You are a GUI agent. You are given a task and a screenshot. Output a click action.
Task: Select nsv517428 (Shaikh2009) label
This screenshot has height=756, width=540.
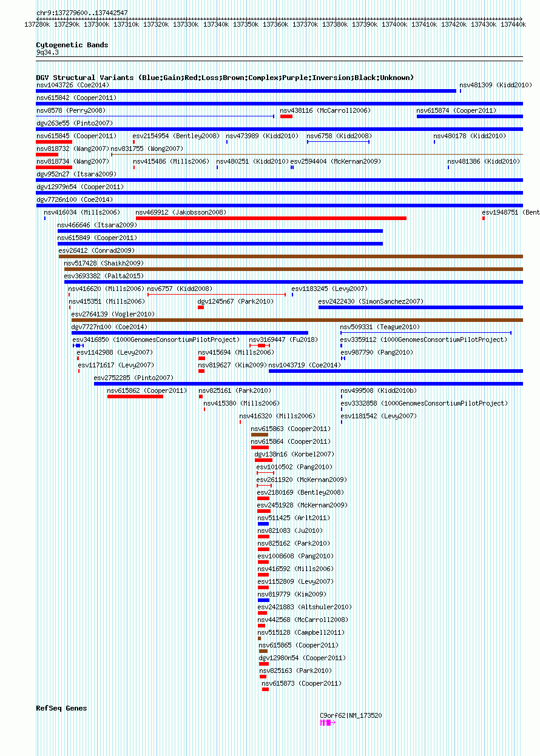click(104, 263)
